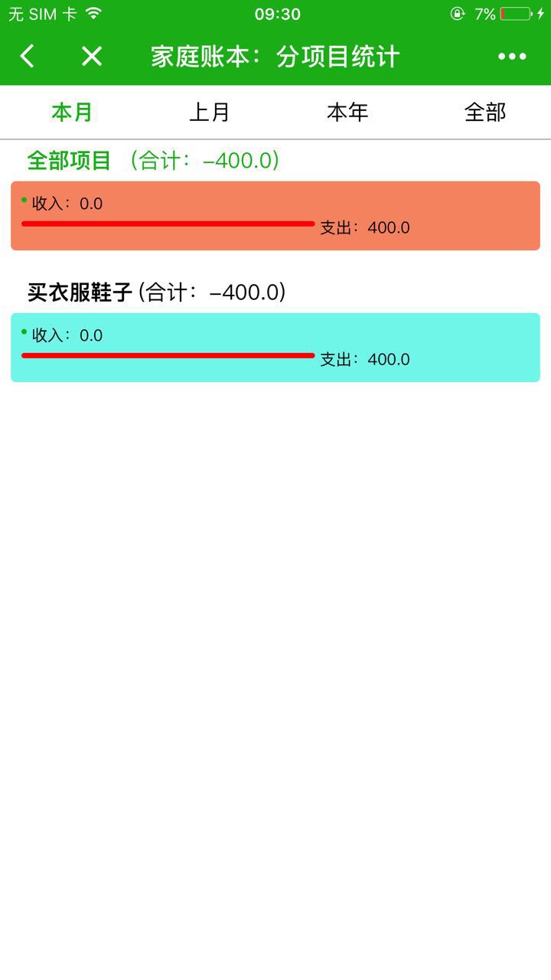Tap the green dot in cyan card
Image resolution: width=551 pixels, height=980 pixels.
pos(24,332)
